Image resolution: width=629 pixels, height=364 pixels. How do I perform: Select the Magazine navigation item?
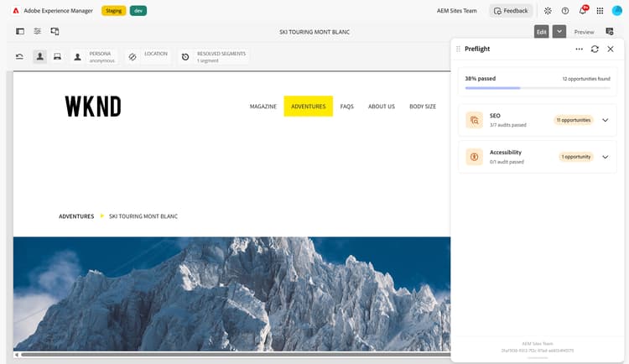(x=263, y=107)
